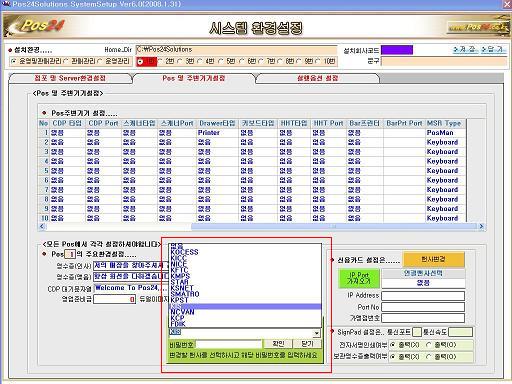
Task: Select the 2번 POS radio button
Action: tap(160, 61)
